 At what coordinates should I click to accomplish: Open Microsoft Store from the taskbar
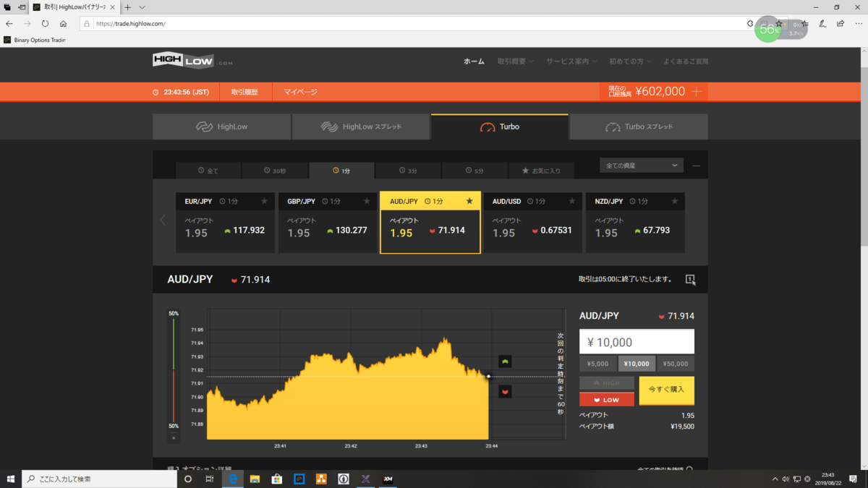(x=276, y=479)
